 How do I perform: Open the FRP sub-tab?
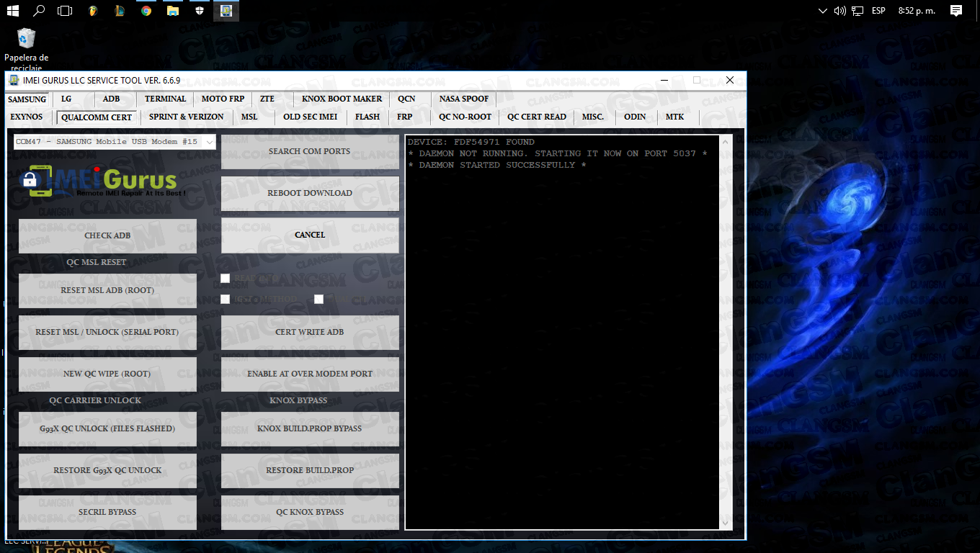[x=405, y=117]
